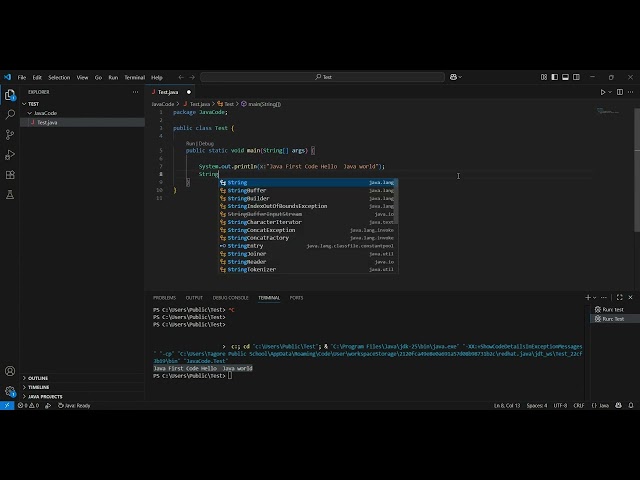Click the Java Ready status item
640x480 pixels.
[74, 405]
